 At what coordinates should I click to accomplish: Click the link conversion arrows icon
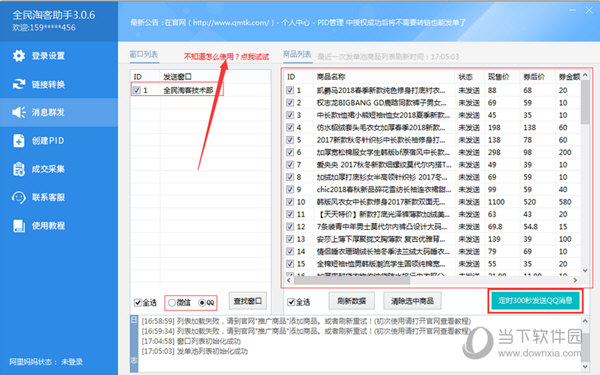19,84
